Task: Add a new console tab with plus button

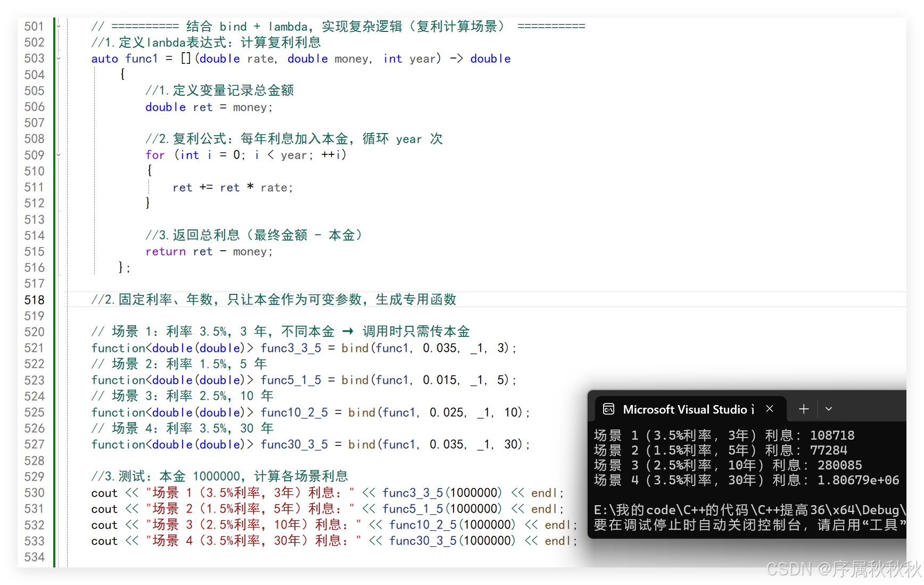Action: click(x=804, y=409)
